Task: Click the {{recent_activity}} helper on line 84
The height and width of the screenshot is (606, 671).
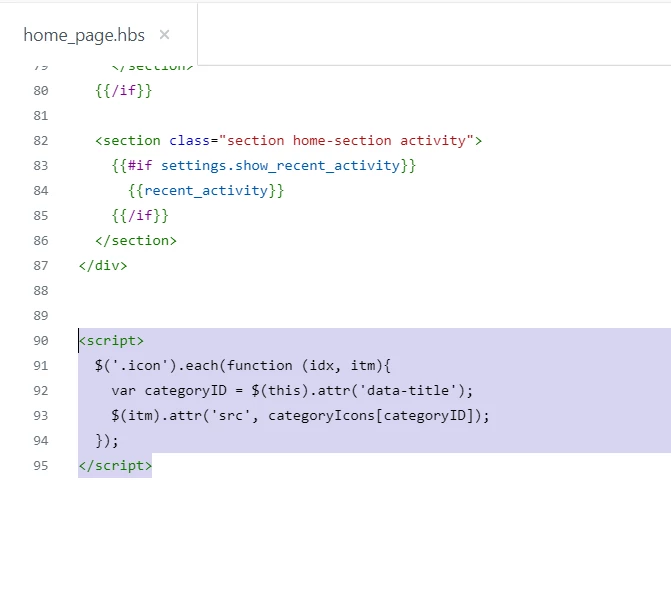Action: coord(206,190)
